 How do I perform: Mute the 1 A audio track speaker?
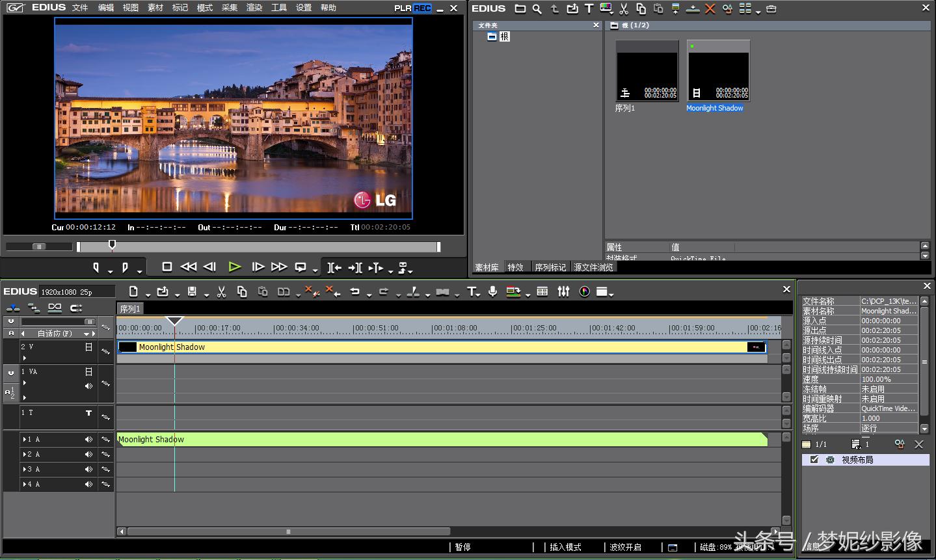coord(88,440)
